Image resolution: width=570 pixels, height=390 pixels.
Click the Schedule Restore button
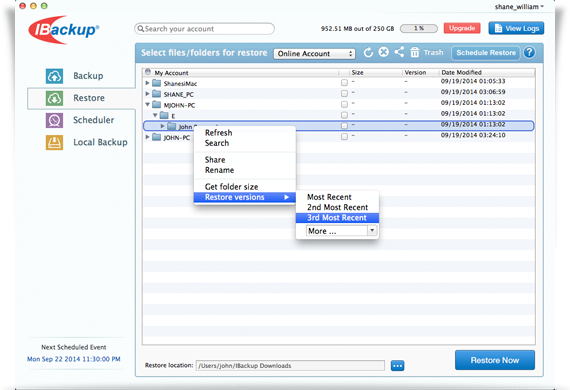486,53
